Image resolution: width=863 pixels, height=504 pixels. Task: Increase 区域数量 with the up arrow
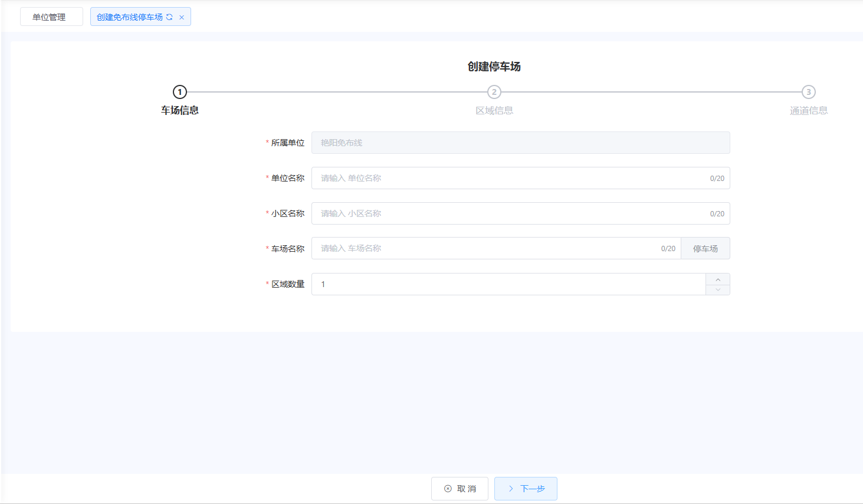[718, 279]
